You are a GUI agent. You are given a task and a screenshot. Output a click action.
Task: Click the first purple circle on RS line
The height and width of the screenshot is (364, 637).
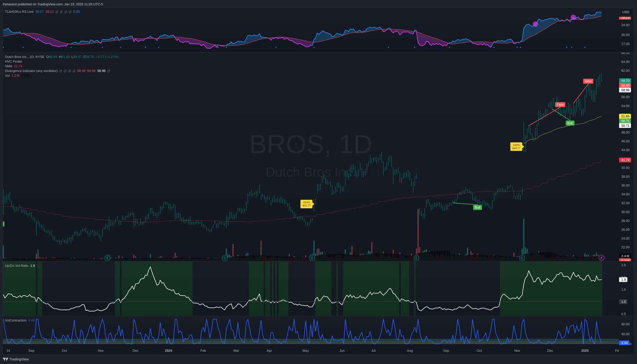(x=535, y=24)
